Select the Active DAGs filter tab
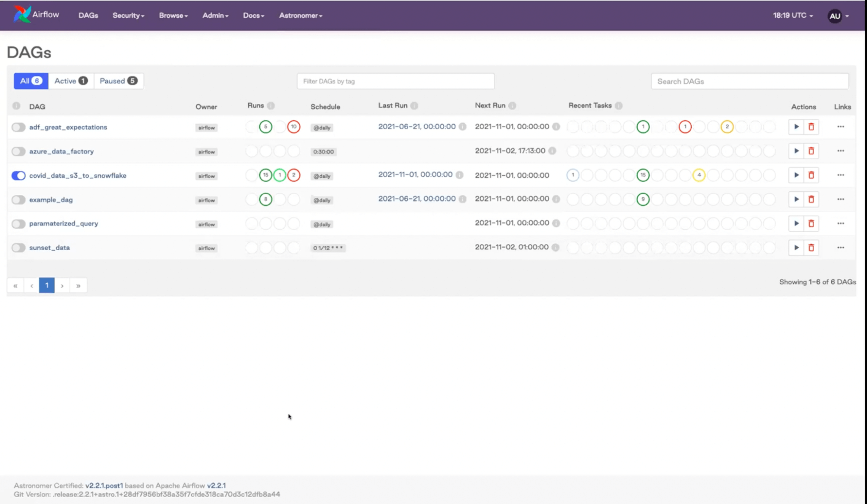 click(x=71, y=81)
